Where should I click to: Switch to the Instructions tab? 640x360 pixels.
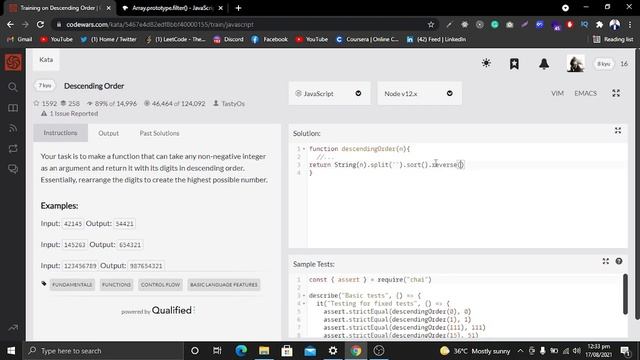tap(60, 133)
